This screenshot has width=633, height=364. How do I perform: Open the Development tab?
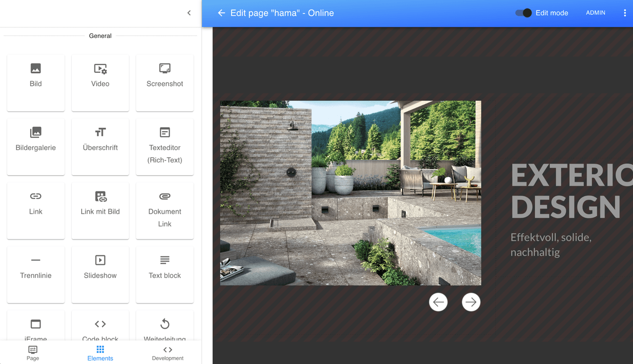tap(168, 353)
